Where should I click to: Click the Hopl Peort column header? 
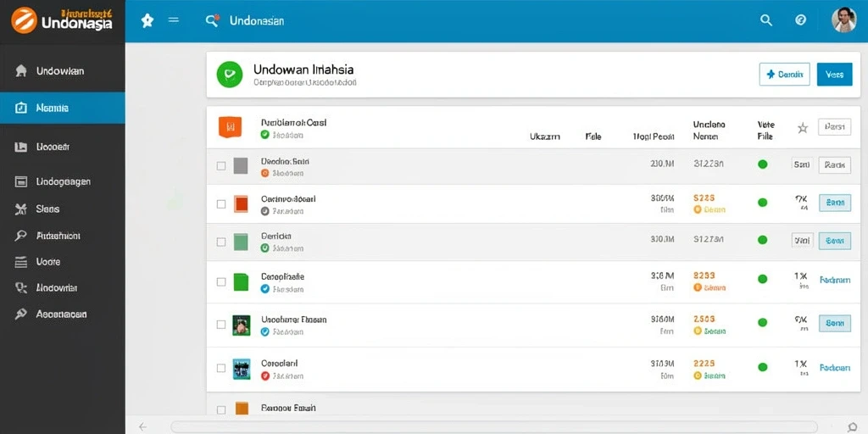pyautogui.click(x=654, y=136)
